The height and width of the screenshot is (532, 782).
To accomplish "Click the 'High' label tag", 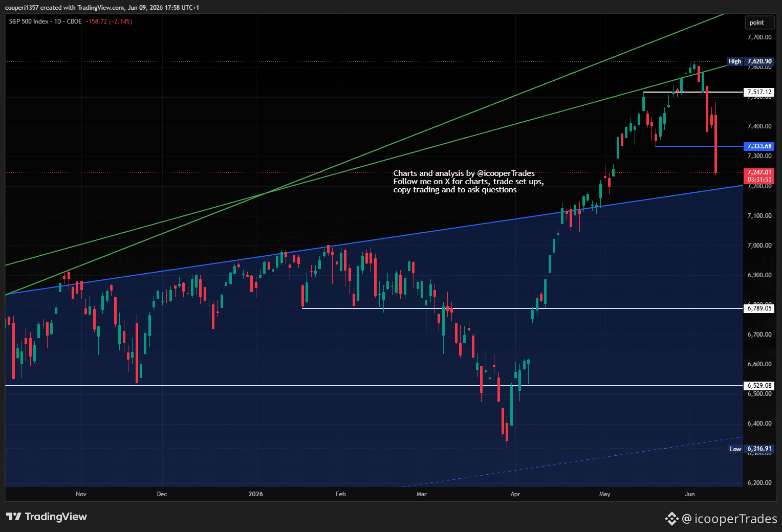I will (x=734, y=61).
